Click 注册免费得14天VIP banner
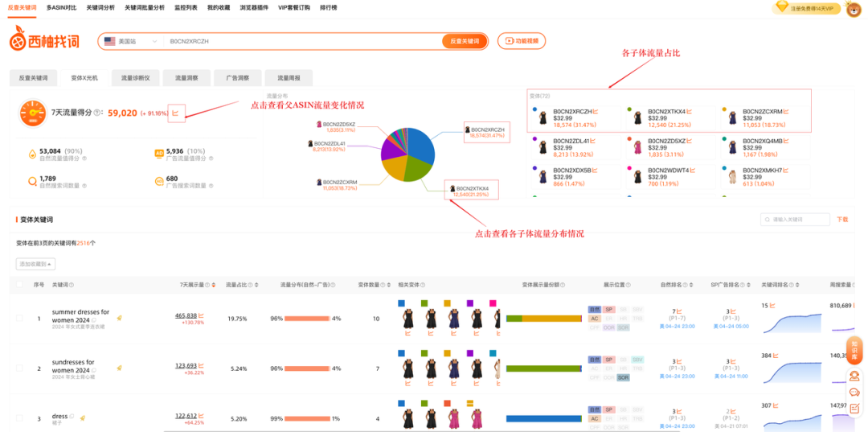 click(807, 8)
